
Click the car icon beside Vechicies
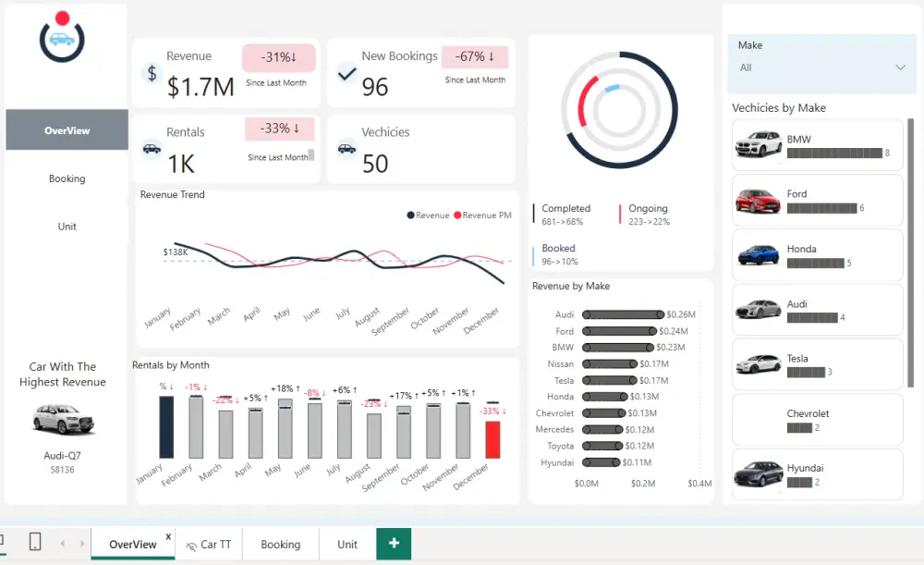346,149
